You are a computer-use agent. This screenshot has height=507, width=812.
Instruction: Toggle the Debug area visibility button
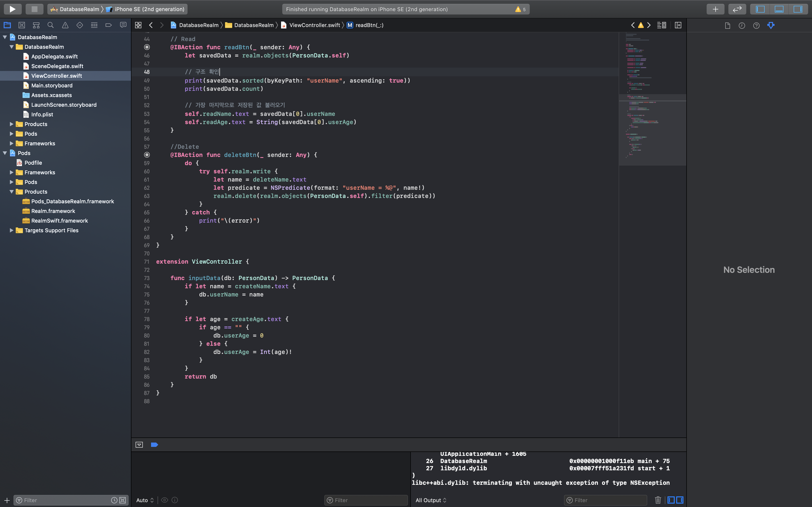779,9
